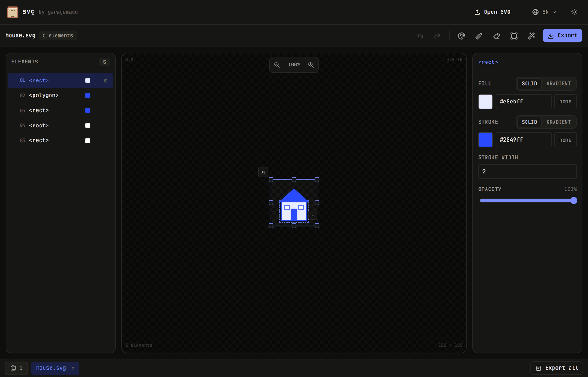Image resolution: width=588 pixels, height=377 pixels.
Task: Click the move-down chevron beside the house
Action: pyautogui.click(x=313, y=215)
